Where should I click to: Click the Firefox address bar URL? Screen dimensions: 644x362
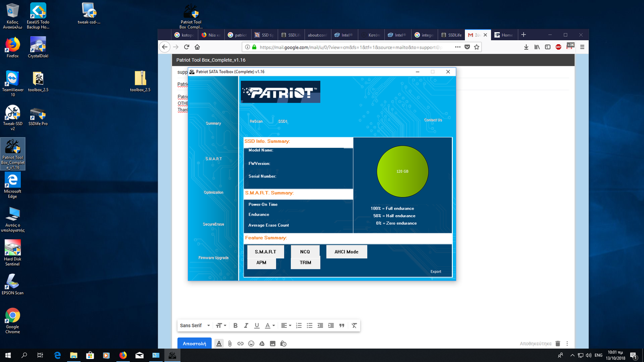tap(351, 47)
